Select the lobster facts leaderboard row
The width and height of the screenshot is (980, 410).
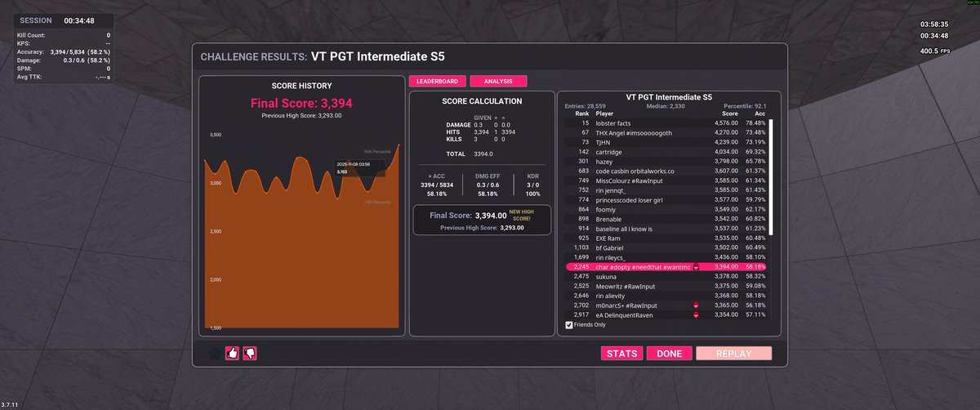click(x=666, y=123)
